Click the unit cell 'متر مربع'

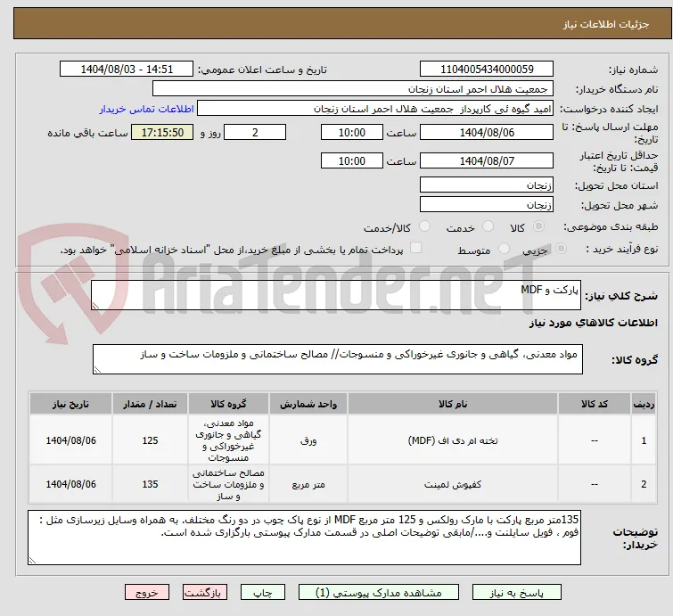point(308,484)
